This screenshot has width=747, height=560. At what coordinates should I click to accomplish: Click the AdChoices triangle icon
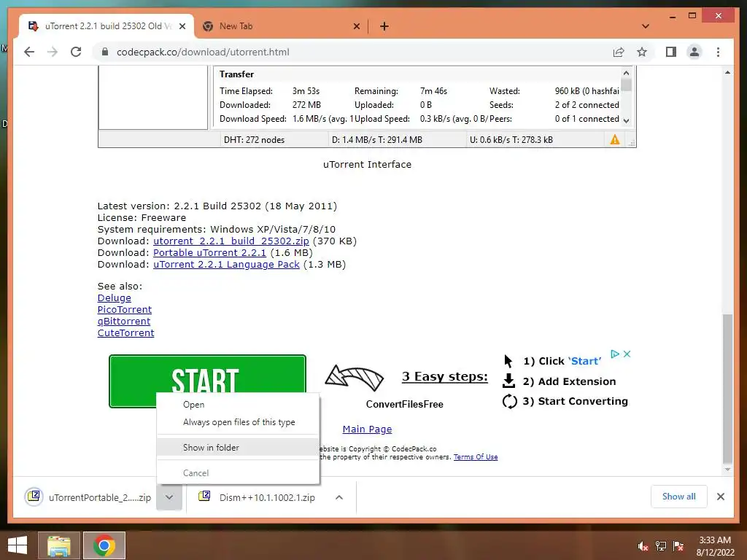[615, 354]
